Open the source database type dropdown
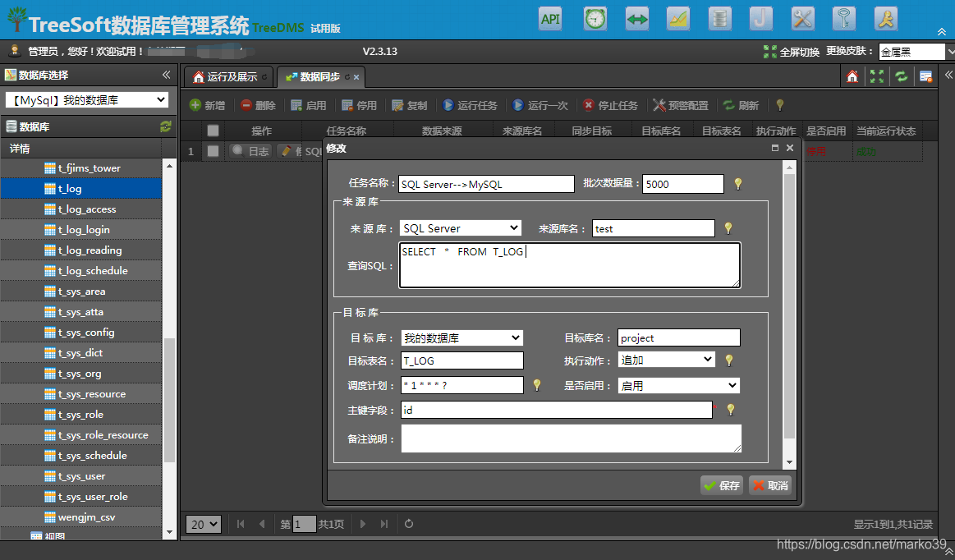Image resolution: width=955 pixels, height=560 pixels. click(461, 228)
